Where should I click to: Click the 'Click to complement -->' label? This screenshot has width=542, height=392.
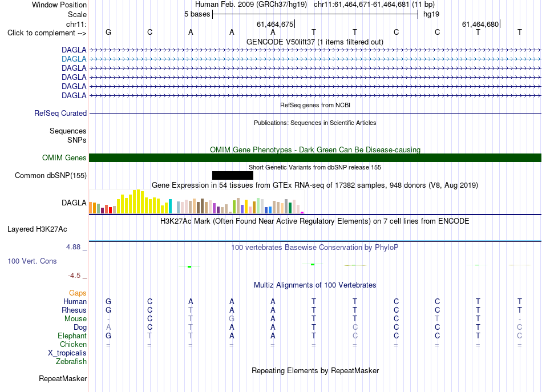point(47,33)
